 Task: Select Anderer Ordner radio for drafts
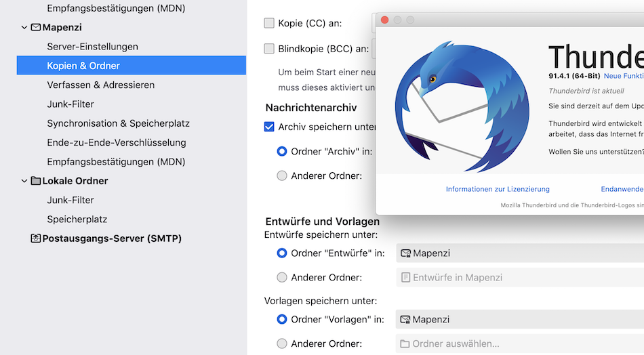tap(282, 277)
